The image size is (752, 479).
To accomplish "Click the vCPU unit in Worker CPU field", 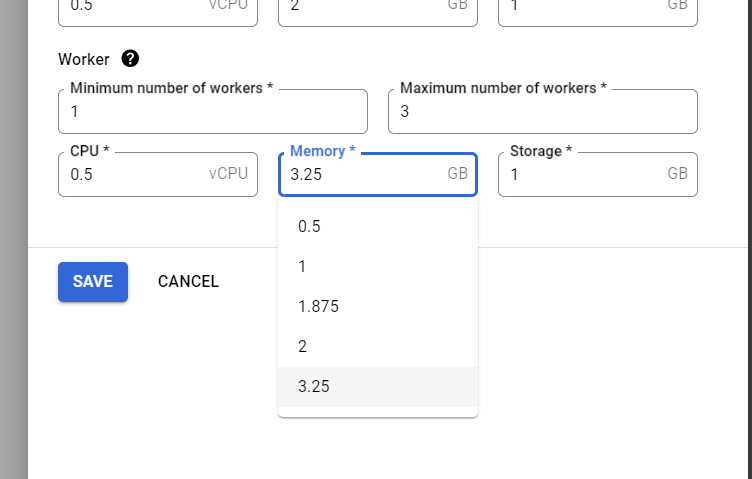I will 228,174.
